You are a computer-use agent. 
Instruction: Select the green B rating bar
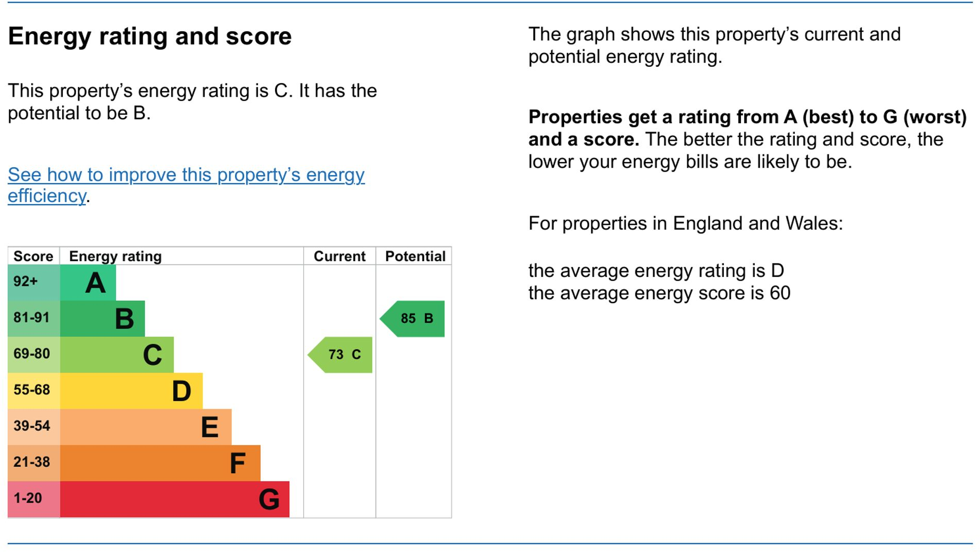click(102, 319)
